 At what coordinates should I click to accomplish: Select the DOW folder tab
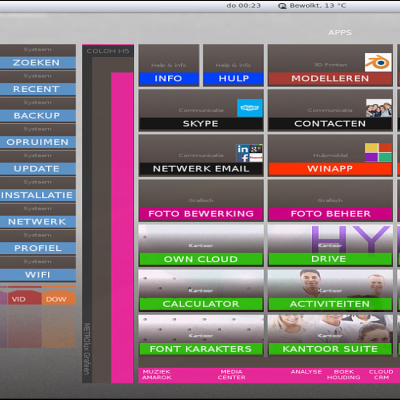[x=59, y=297]
